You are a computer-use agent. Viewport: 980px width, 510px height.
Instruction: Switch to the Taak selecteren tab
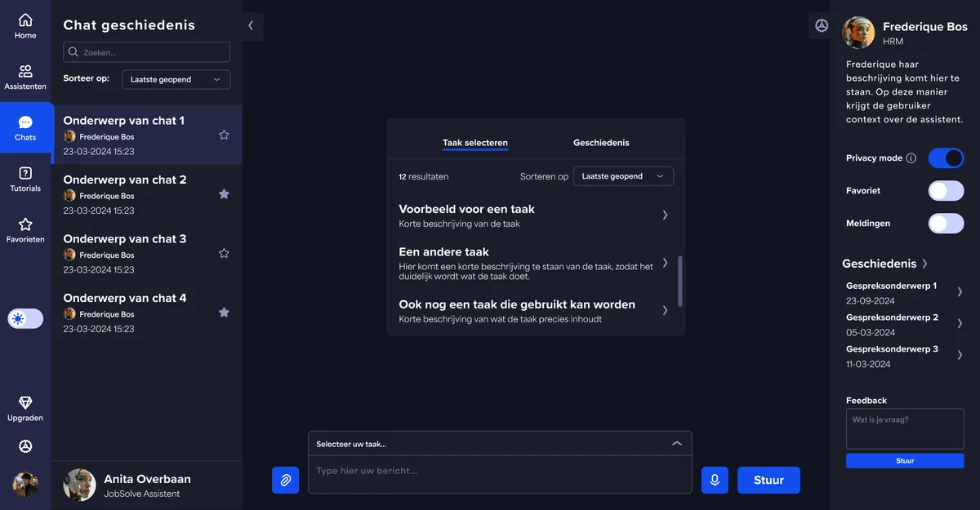point(474,142)
